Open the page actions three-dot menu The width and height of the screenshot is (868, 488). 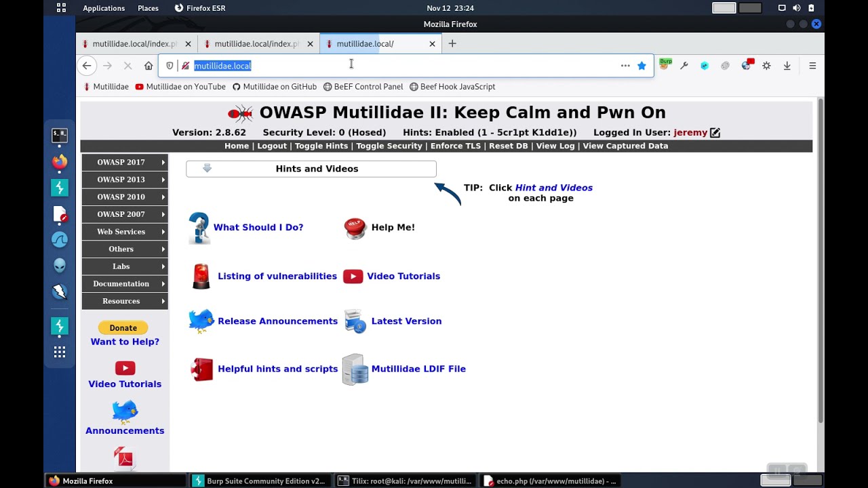point(625,66)
